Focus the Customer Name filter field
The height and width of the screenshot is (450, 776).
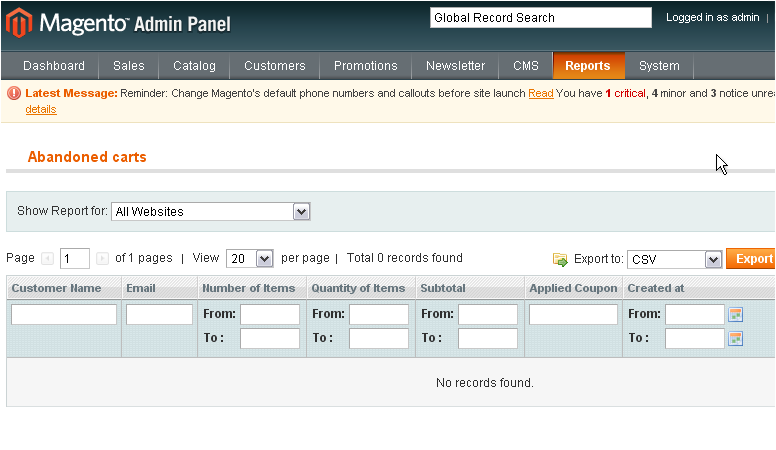(x=64, y=315)
